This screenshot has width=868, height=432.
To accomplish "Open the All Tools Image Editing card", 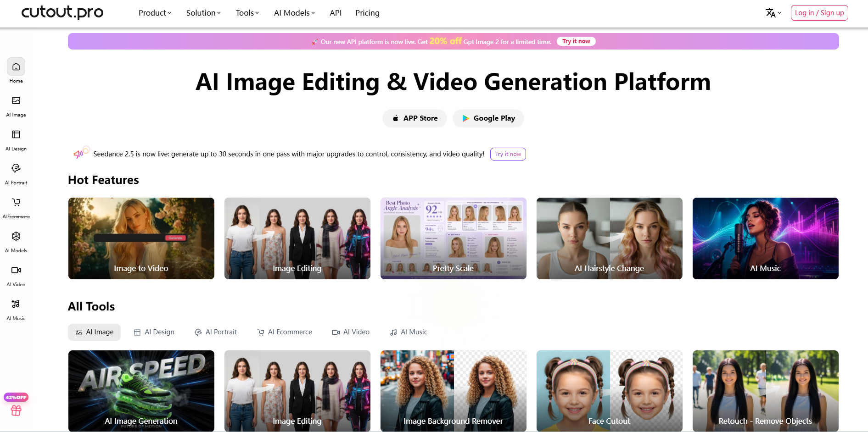I will coord(297,391).
